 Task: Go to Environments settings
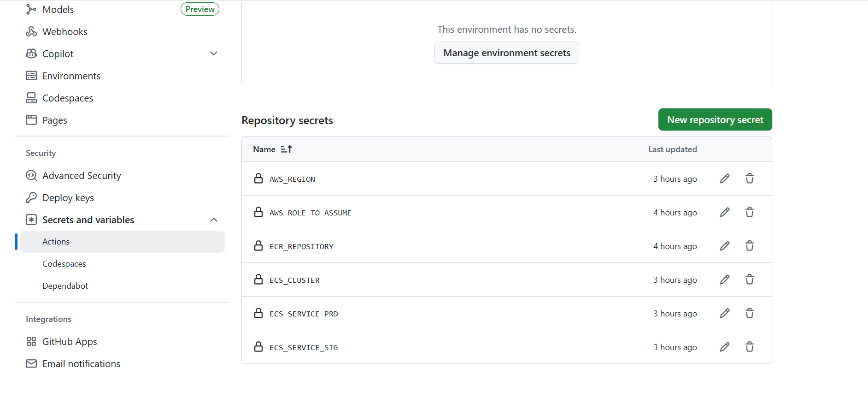click(x=71, y=76)
